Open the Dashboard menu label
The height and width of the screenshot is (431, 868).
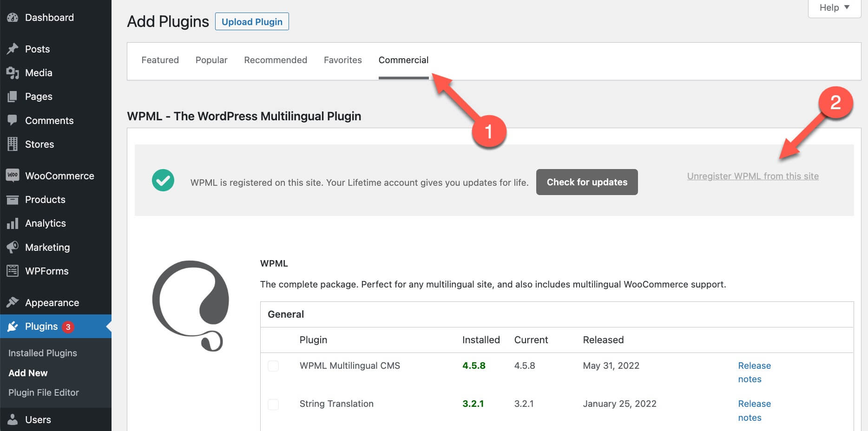coord(49,18)
